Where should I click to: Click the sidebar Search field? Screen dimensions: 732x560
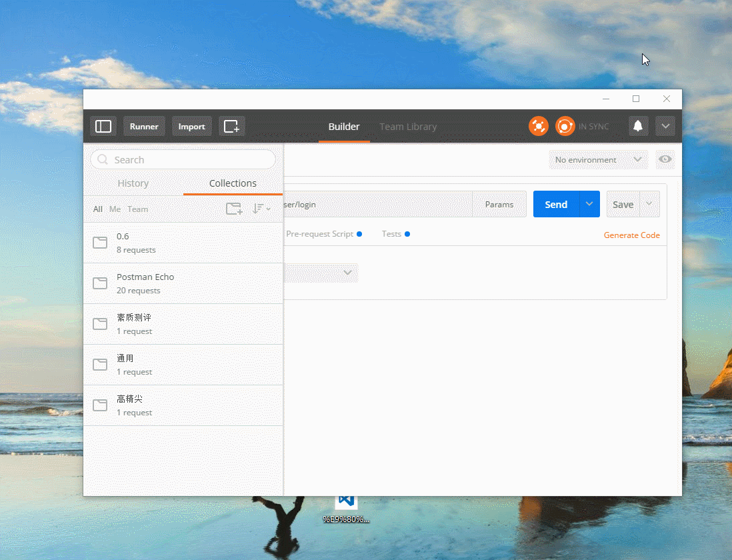[183, 159]
